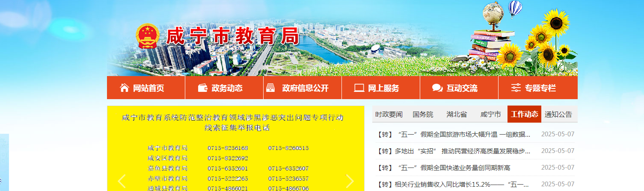Screen dimensions: 644x191
Task: Click the chat bubbles icon beside 互动交流
Action: (437, 88)
